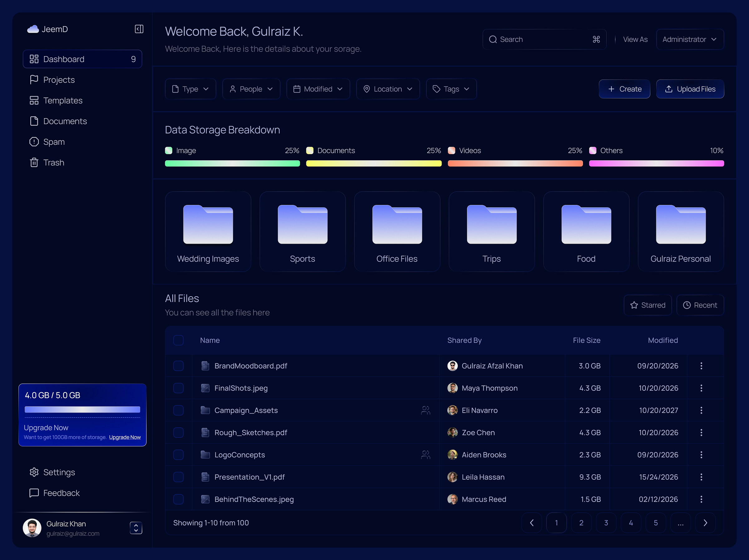The width and height of the screenshot is (749, 560).
Task: Click the search magnifier icon
Action: (493, 39)
